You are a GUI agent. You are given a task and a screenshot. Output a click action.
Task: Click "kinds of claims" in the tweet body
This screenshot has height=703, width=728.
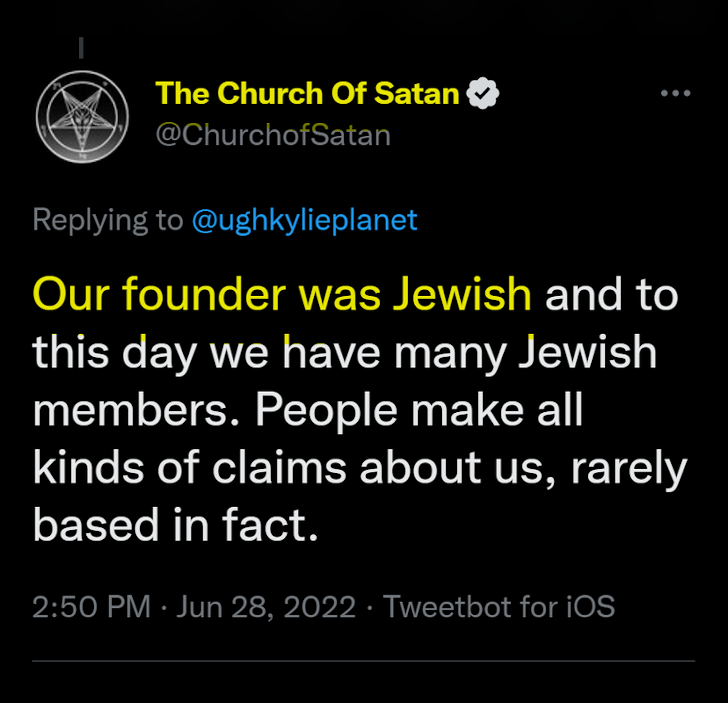point(189,467)
